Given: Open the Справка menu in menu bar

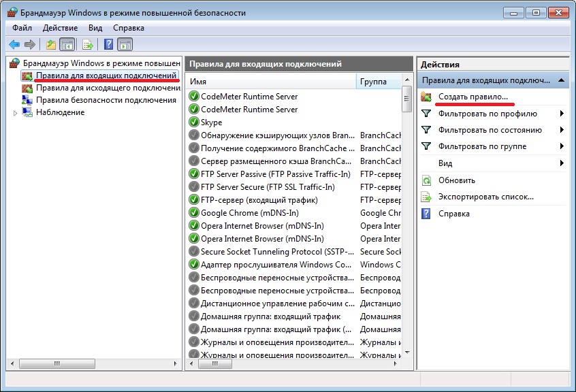Looking at the screenshot, I should tap(129, 28).
